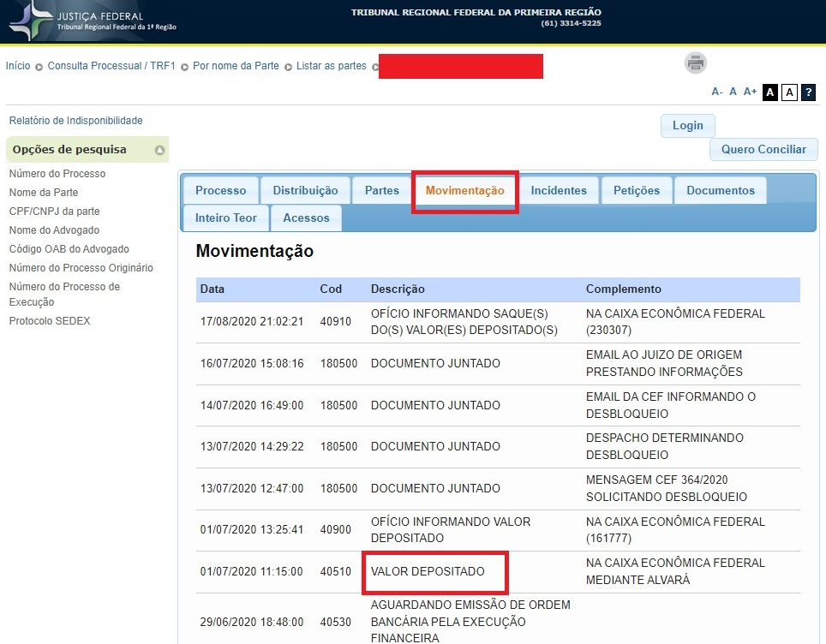Show the Acessos tab
The image size is (826, 644).
pos(306,218)
